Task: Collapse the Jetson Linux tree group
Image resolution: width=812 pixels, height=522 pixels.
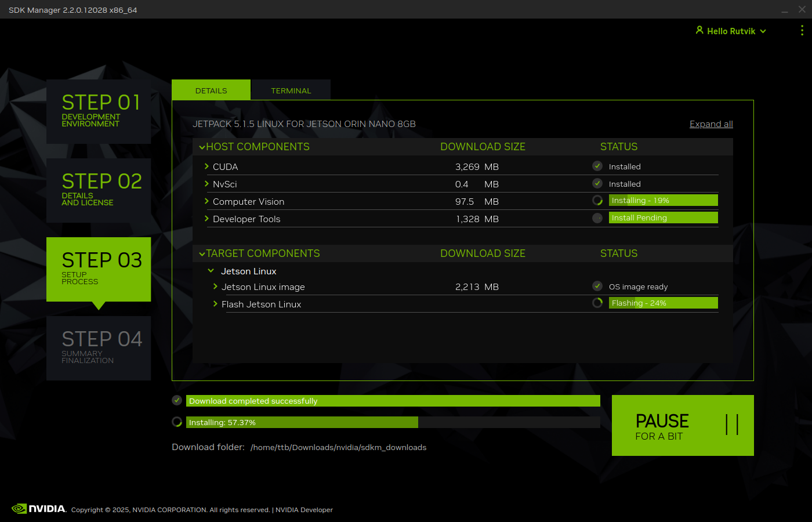Action: pyautogui.click(x=211, y=271)
